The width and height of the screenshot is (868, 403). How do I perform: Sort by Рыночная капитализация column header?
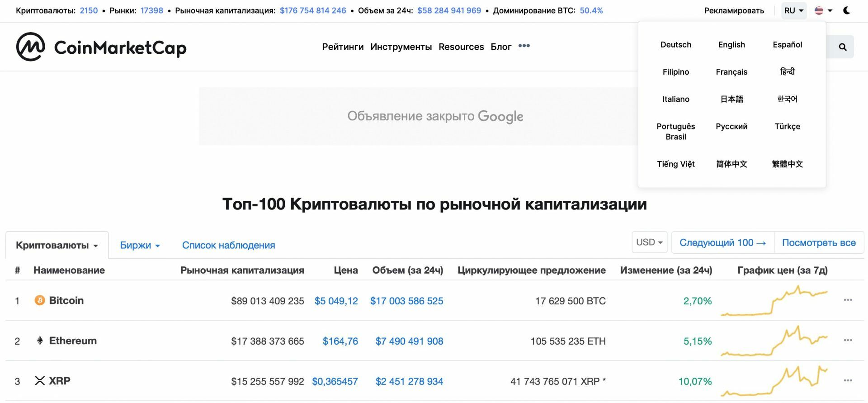(242, 270)
